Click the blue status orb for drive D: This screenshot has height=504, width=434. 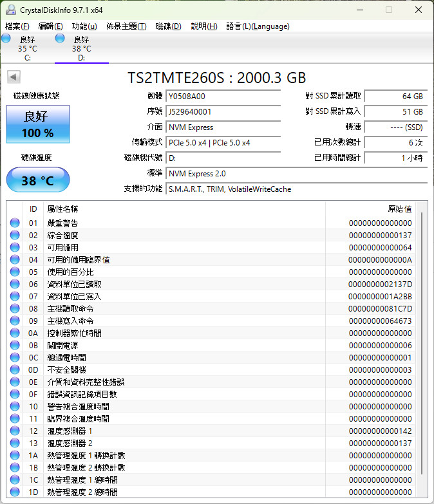click(60, 38)
